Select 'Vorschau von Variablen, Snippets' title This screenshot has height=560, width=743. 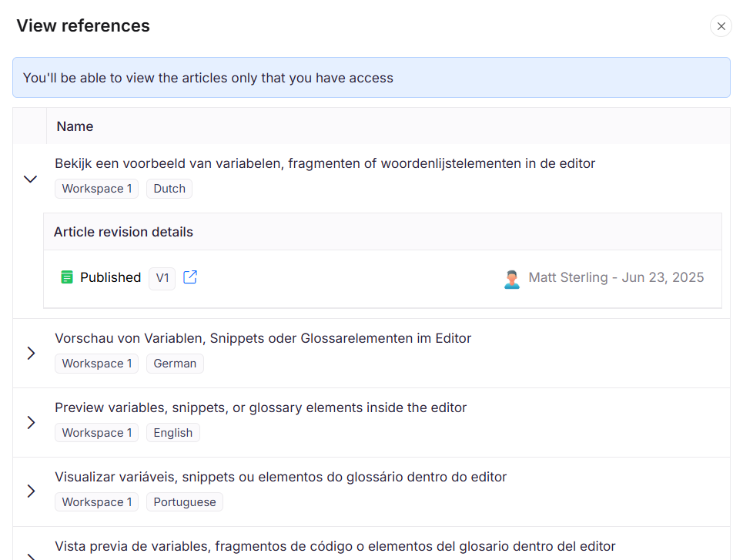click(263, 339)
